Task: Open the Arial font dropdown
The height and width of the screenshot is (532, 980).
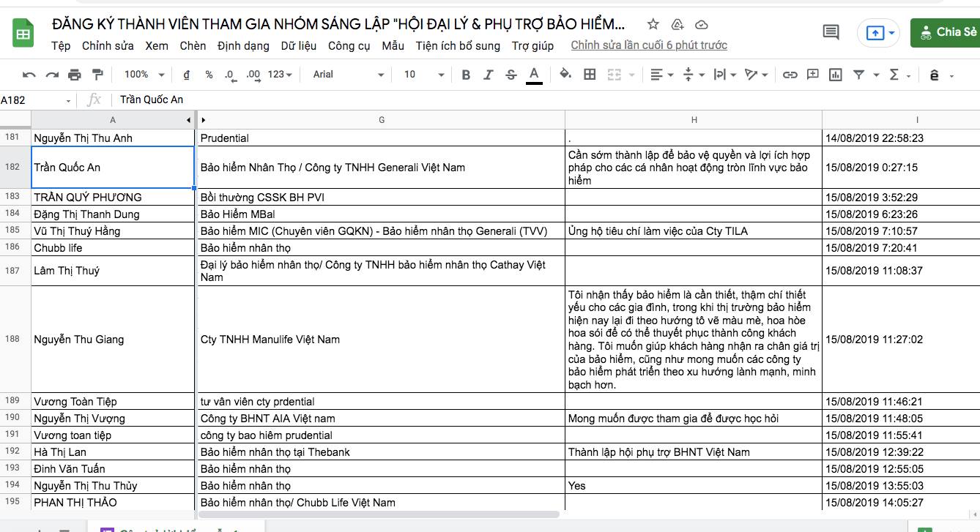Action: tap(348, 75)
